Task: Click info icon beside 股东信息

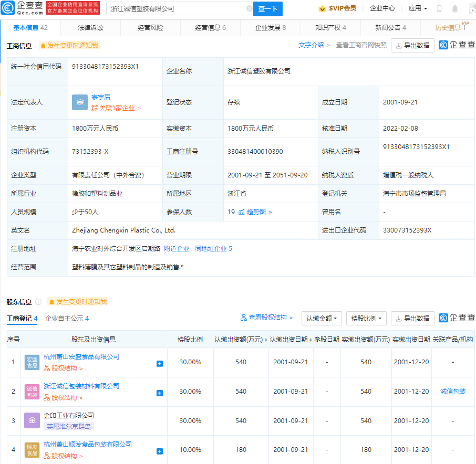Action: click(x=38, y=302)
